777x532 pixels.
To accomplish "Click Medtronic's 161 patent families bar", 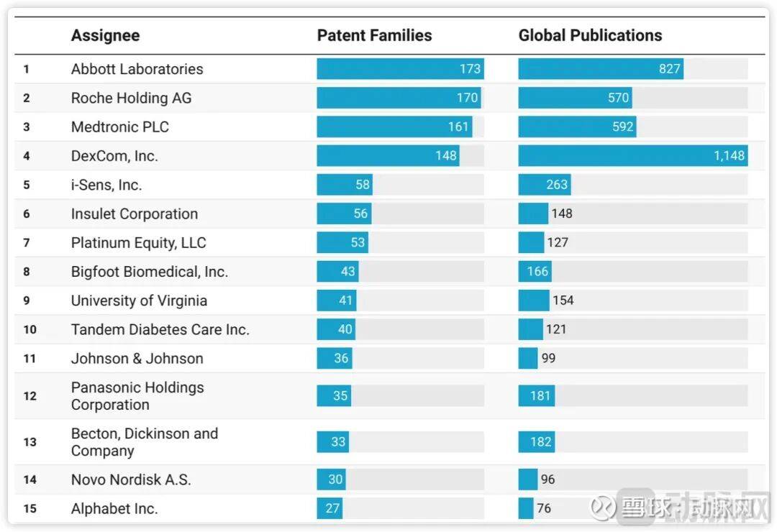I will point(394,127).
